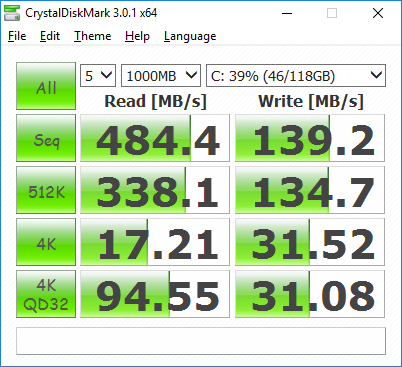Expand the test runs count dropdown showing 5
Screen dimensions: 402x367
98,76
